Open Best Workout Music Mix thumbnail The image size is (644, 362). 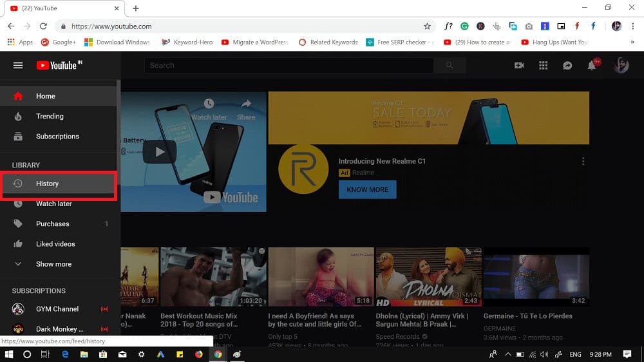tap(213, 276)
